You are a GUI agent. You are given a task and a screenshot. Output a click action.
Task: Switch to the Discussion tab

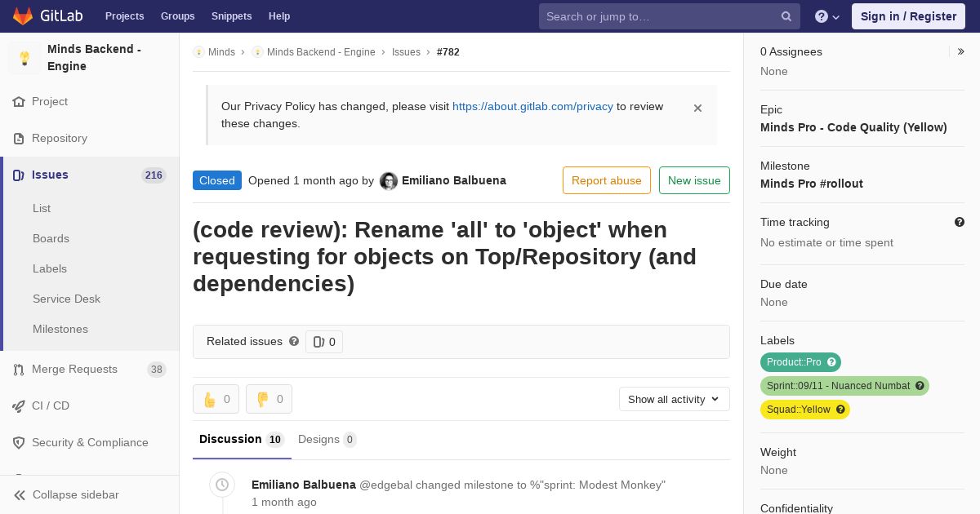(241, 440)
